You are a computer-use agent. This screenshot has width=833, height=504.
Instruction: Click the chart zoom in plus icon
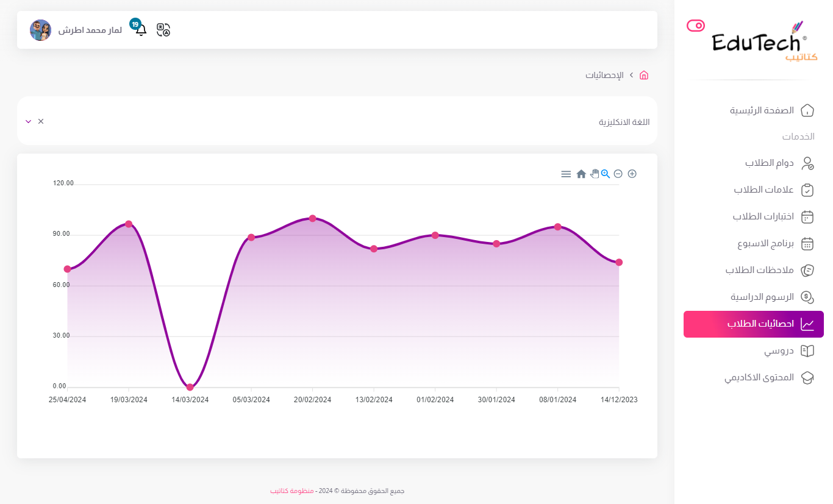[632, 174]
